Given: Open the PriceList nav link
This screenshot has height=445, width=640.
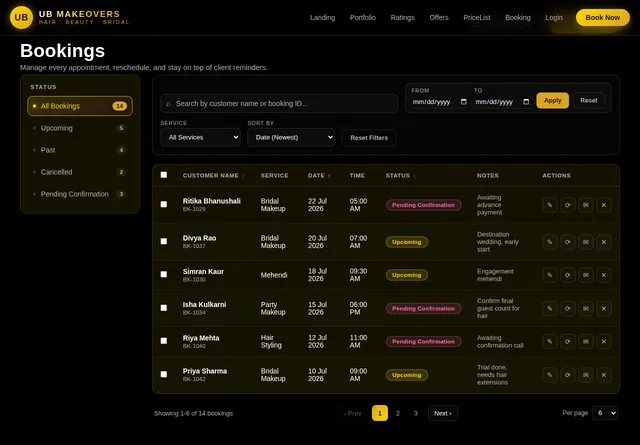Looking at the screenshot, I should [x=477, y=18].
